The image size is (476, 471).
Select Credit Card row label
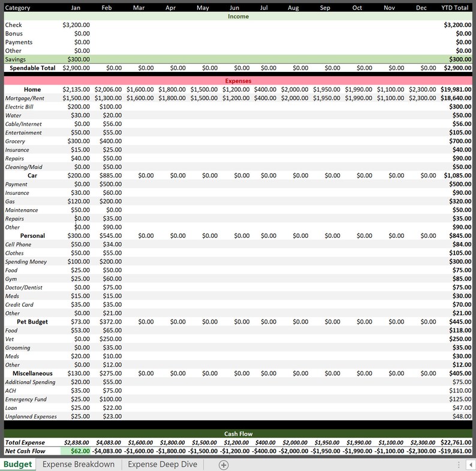[19, 304]
